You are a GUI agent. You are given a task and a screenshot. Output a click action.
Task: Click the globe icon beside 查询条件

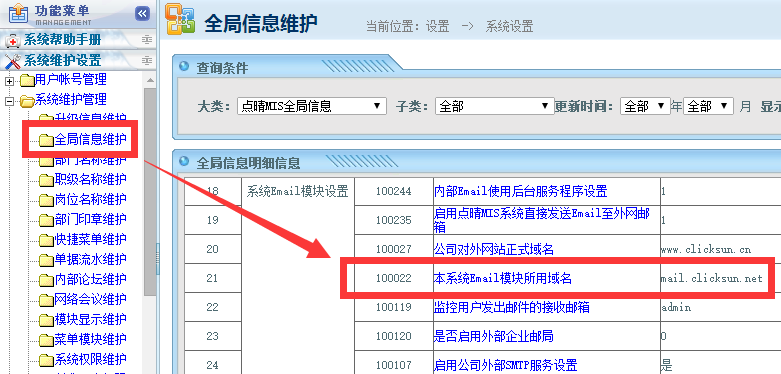[x=184, y=66]
